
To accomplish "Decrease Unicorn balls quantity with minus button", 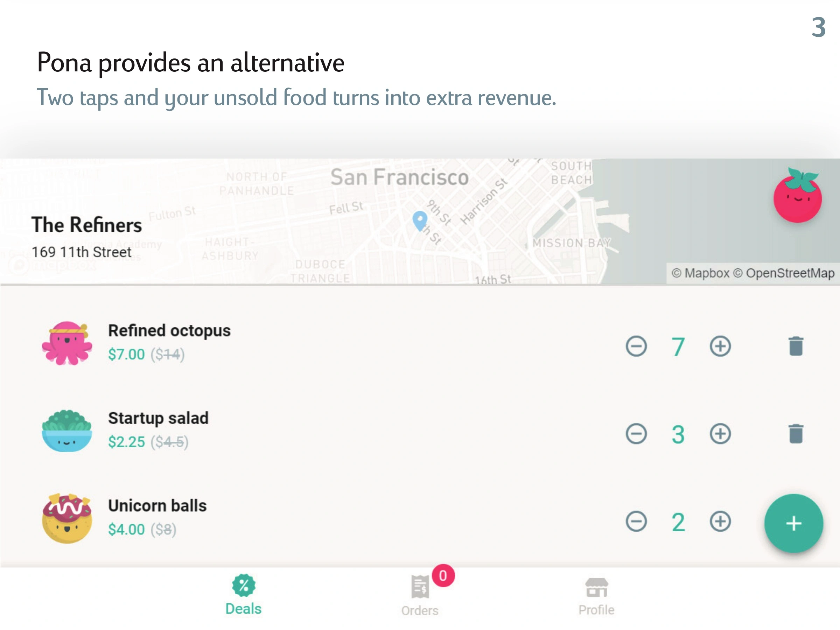I will point(636,521).
